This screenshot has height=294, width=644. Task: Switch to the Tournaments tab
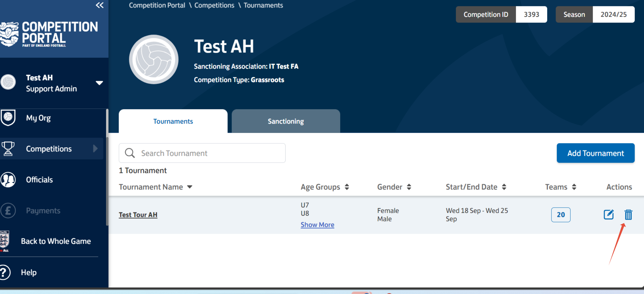coord(173,121)
